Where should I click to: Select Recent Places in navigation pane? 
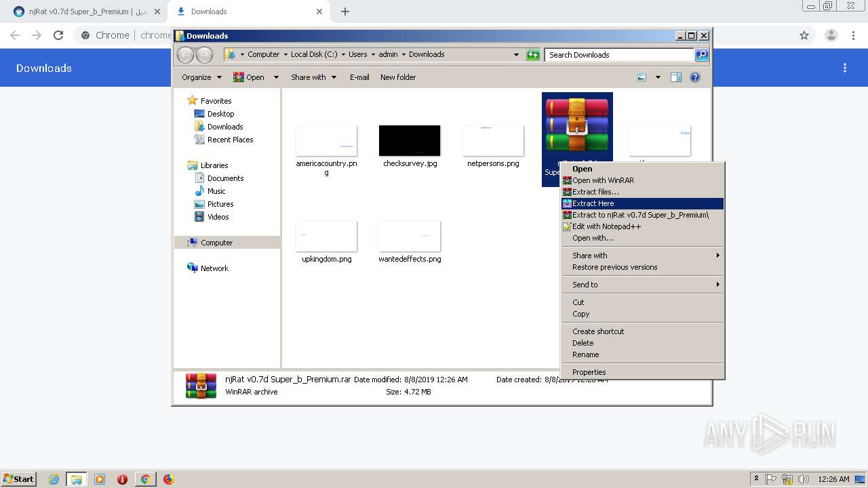(x=224, y=140)
